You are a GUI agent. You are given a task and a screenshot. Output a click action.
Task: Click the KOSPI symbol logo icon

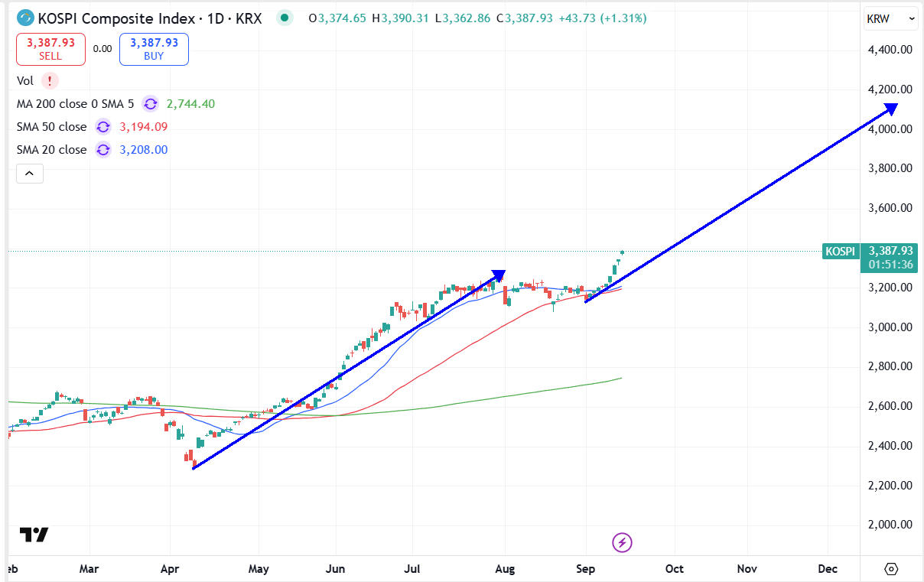(x=25, y=18)
